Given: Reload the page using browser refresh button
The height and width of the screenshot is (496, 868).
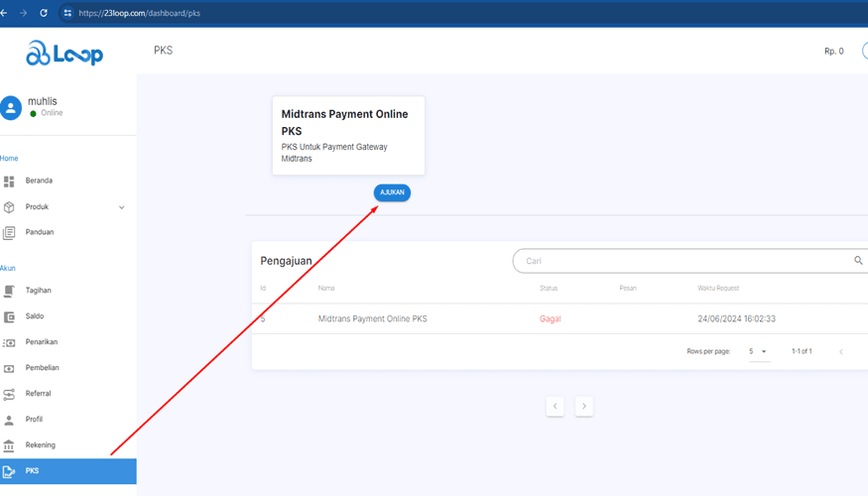Looking at the screenshot, I should tap(44, 13).
